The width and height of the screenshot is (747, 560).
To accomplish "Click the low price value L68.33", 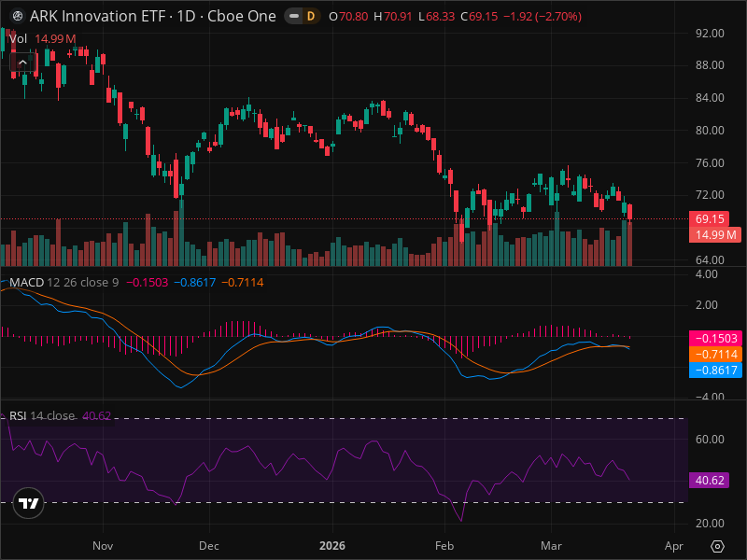I will [436, 17].
